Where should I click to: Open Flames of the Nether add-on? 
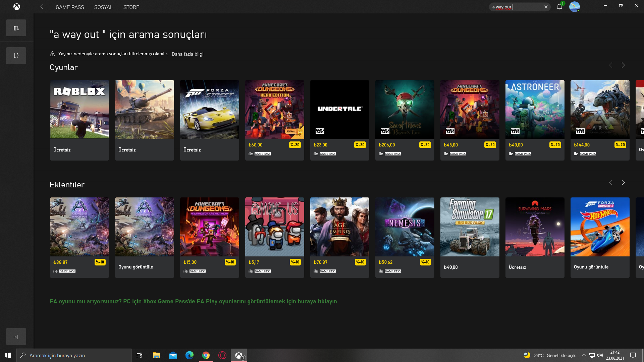pos(210,237)
